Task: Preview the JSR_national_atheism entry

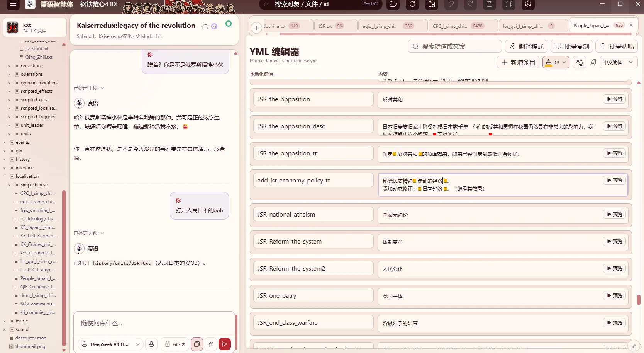Action: click(x=614, y=215)
